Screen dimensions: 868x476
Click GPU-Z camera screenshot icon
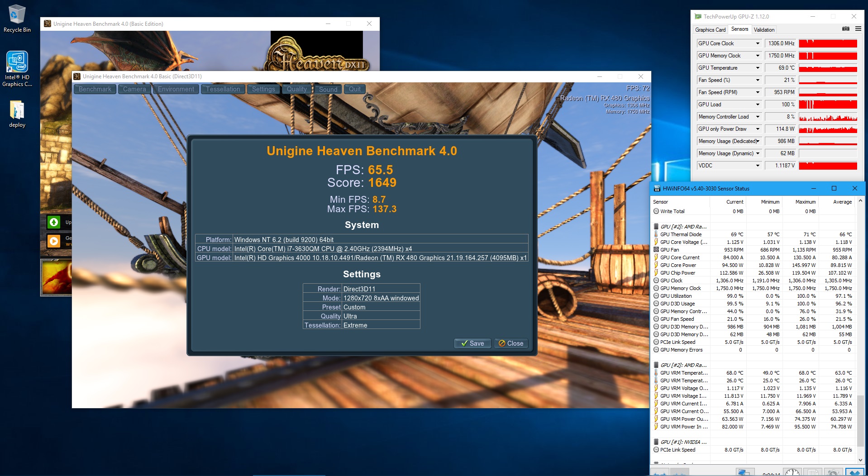coord(845,29)
